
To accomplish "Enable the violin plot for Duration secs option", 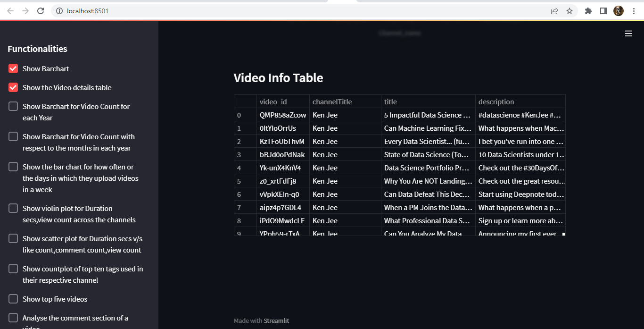I will pyautogui.click(x=13, y=208).
